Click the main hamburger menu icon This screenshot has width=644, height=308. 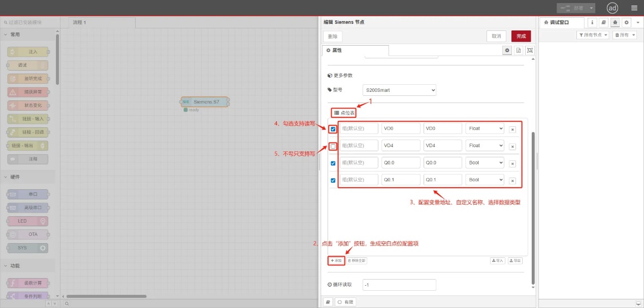tap(634, 8)
